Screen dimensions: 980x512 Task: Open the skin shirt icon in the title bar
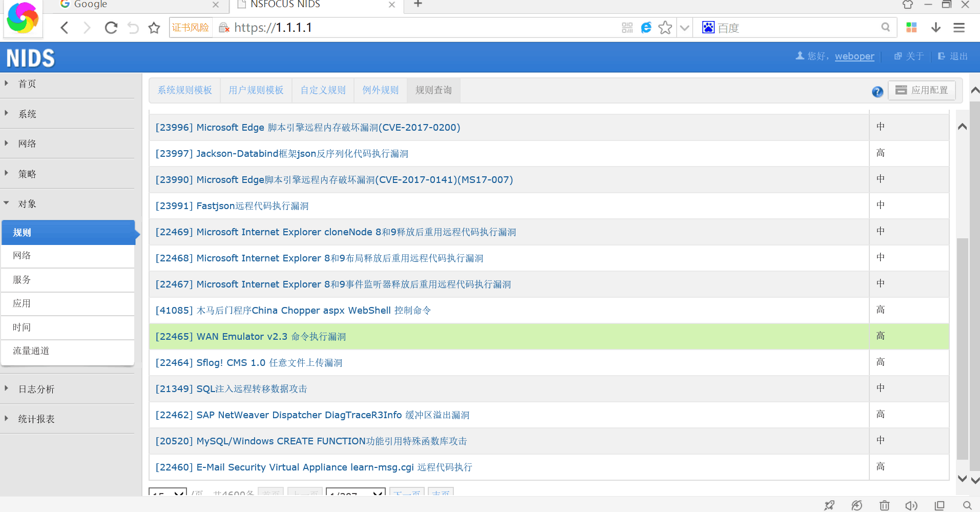(908, 5)
